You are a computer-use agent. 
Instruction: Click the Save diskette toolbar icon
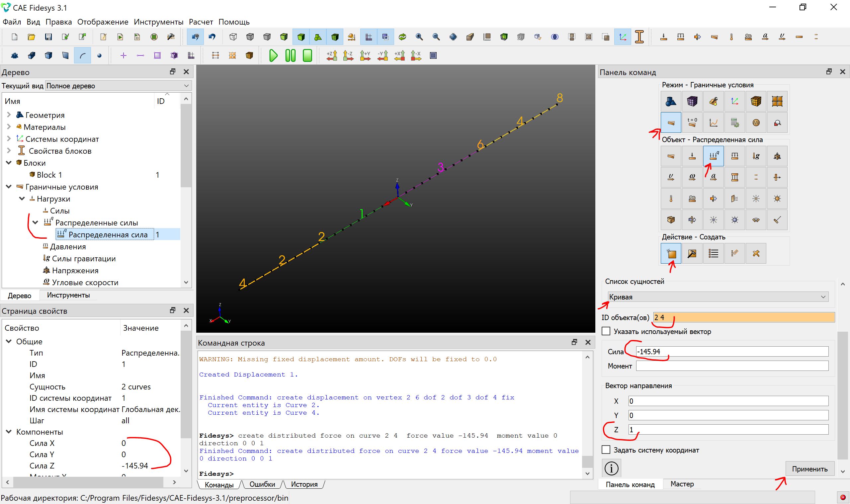[x=48, y=37]
